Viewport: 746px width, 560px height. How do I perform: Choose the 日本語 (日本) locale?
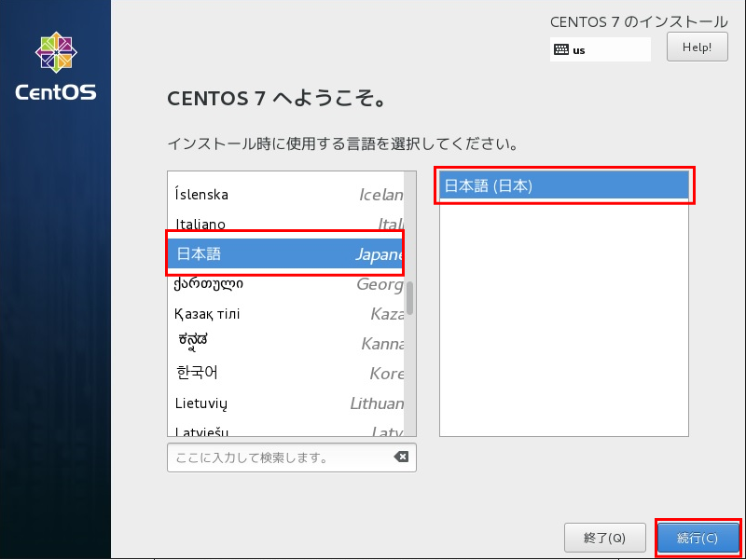coord(564,185)
